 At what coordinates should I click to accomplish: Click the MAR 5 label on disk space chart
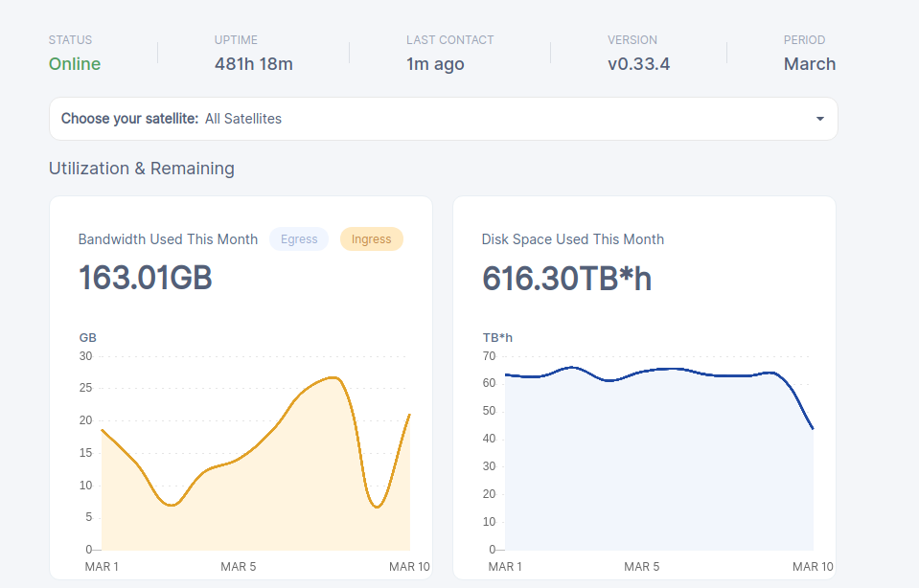click(x=641, y=566)
